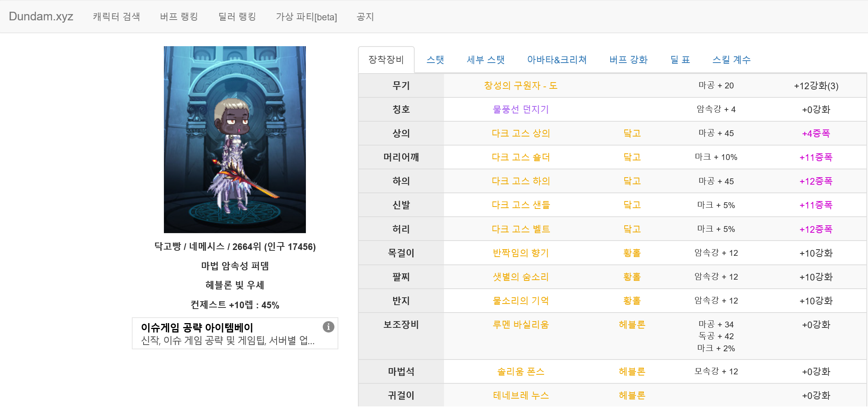
Task: Open 캐릭터 검색 in navbar
Action: tap(116, 16)
